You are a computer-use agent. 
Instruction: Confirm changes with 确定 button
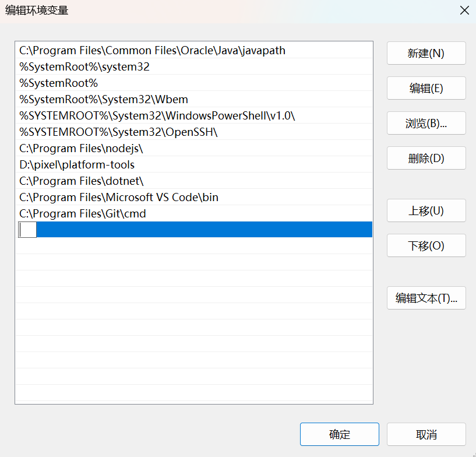tap(340, 434)
